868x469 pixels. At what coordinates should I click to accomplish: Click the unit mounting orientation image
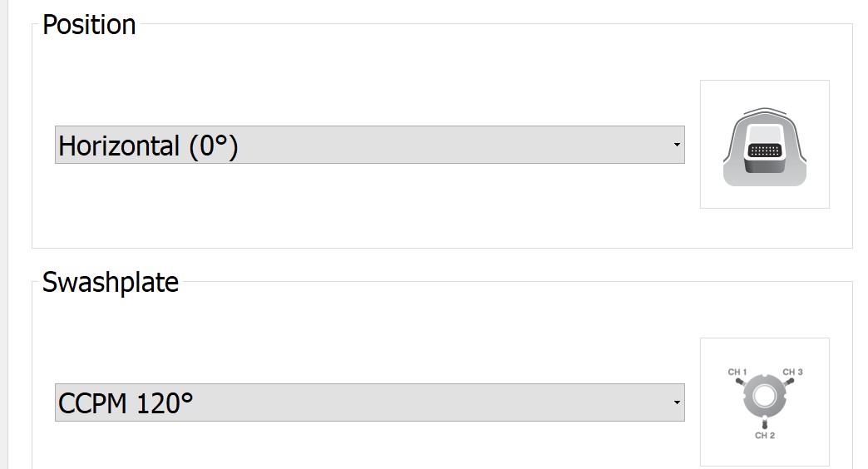coord(764,144)
